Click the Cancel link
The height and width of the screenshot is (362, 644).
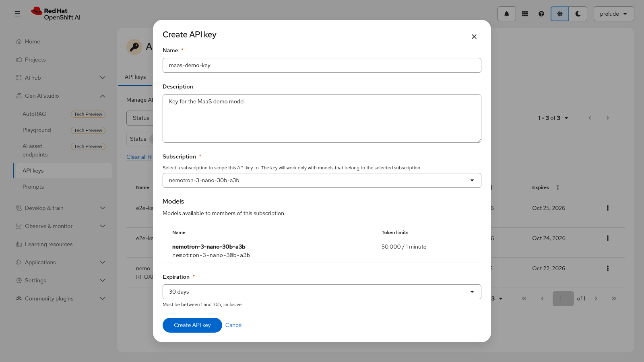[234, 325]
